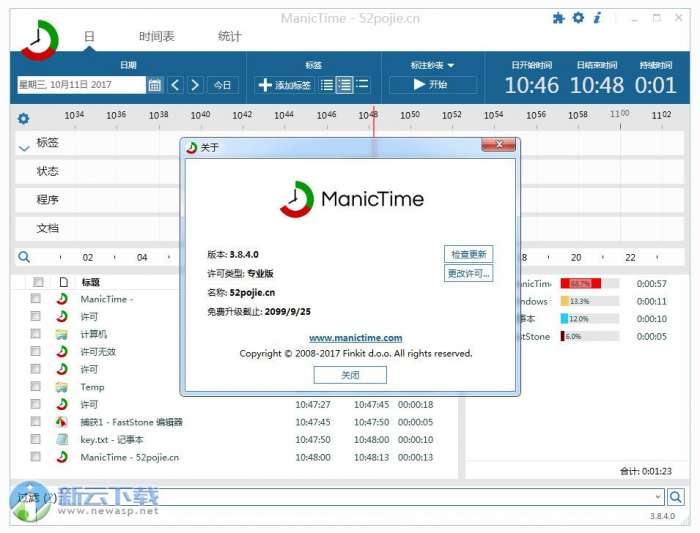Click the icon of the 计算机 row
Viewport: 700px width, 533px height.
point(62,334)
